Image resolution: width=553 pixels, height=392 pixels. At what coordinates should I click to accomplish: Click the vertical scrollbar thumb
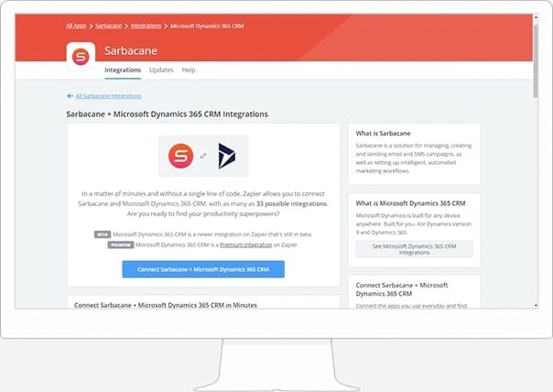point(536,60)
